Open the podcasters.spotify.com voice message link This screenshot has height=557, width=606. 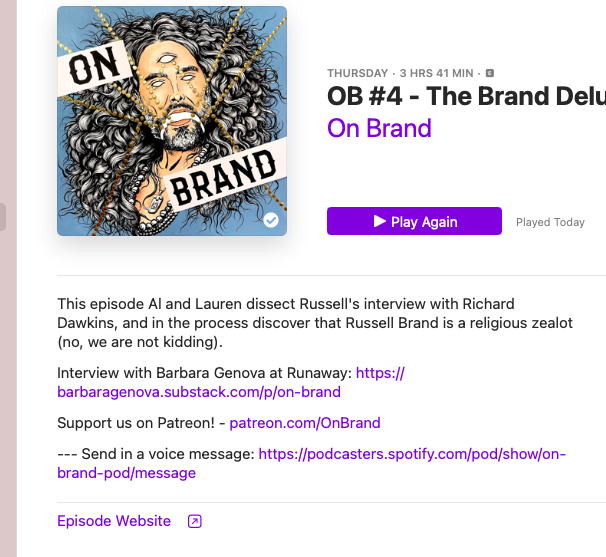pyautogui.click(x=312, y=463)
